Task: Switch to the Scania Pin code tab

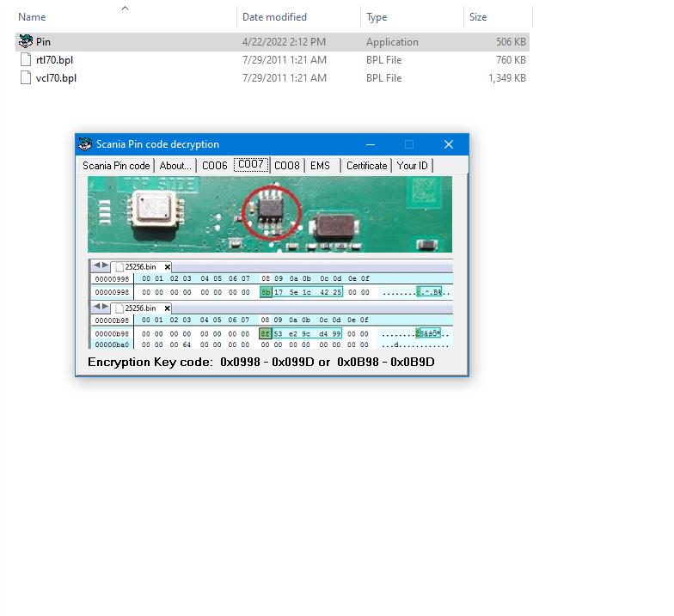Action: tap(116, 166)
